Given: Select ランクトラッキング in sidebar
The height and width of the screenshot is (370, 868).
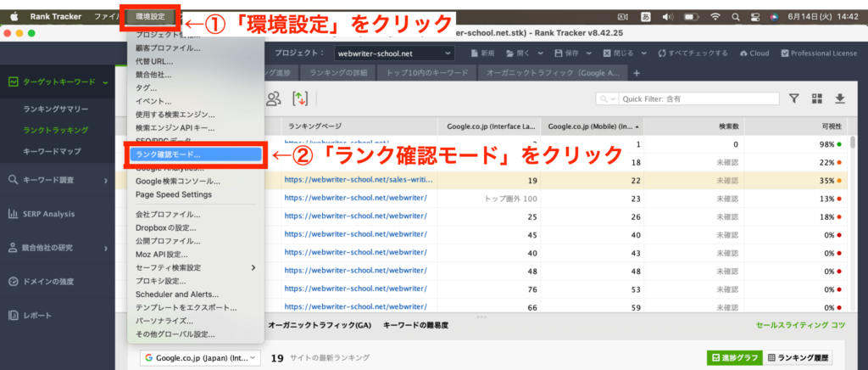Looking at the screenshot, I should [56, 130].
